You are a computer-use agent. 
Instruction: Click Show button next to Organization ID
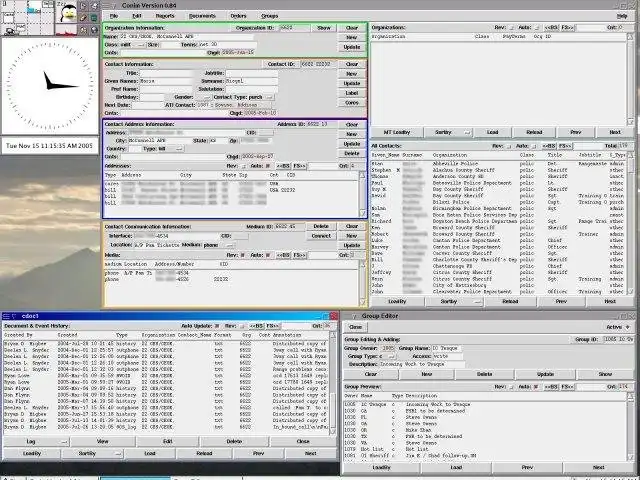[324, 28]
